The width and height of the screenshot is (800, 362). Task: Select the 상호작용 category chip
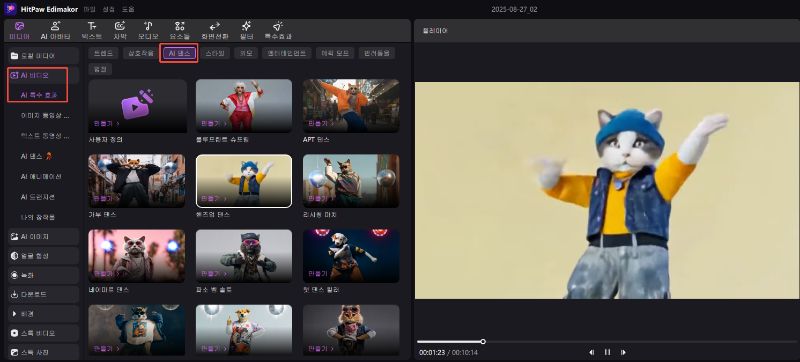(140, 53)
